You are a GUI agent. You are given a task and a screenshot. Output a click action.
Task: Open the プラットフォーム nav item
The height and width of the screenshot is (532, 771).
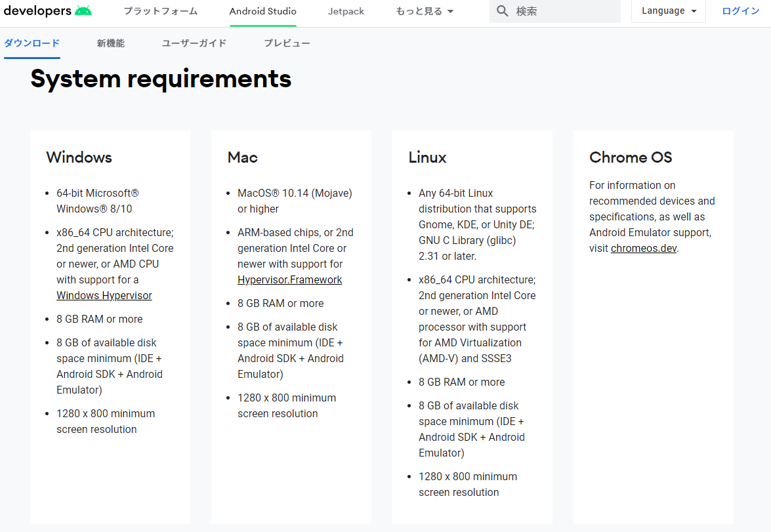click(160, 11)
